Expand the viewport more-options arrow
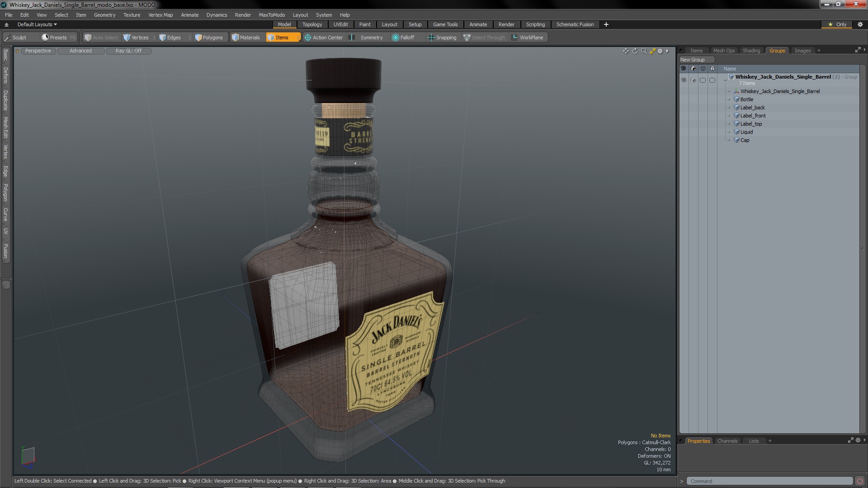This screenshot has height=488, width=868. pyautogui.click(x=667, y=51)
